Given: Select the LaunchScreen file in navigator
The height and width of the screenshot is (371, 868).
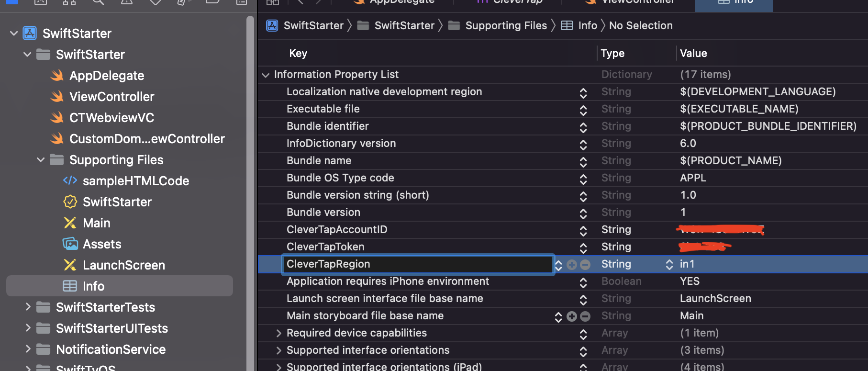Looking at the screenshot, I should (x=124, y=265).
